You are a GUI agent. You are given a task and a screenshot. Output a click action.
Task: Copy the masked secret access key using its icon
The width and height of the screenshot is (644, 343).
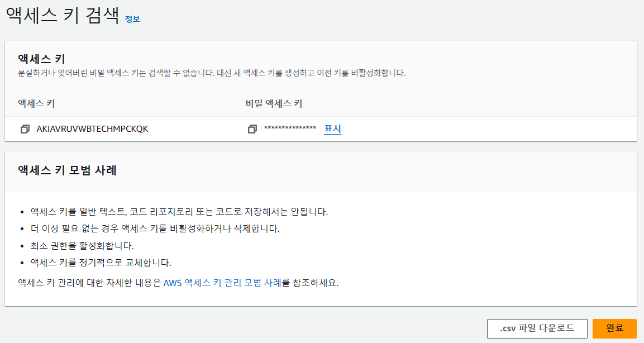[252, 129]
